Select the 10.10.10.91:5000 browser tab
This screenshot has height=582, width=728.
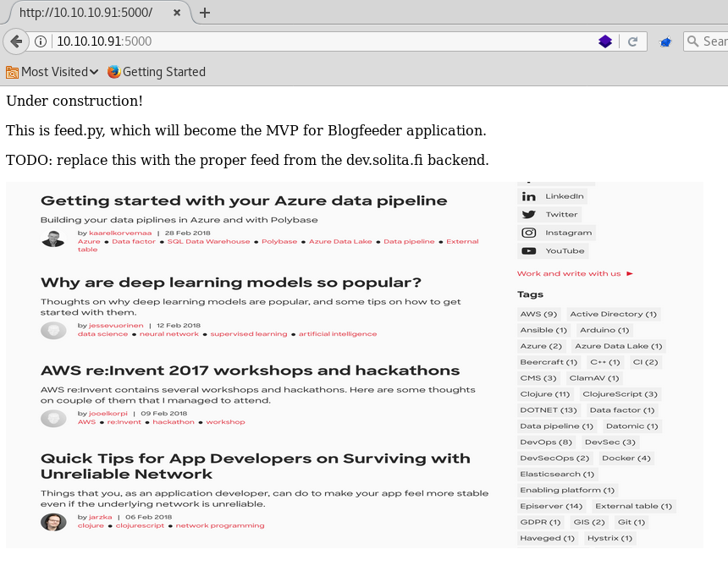[93, 13]
